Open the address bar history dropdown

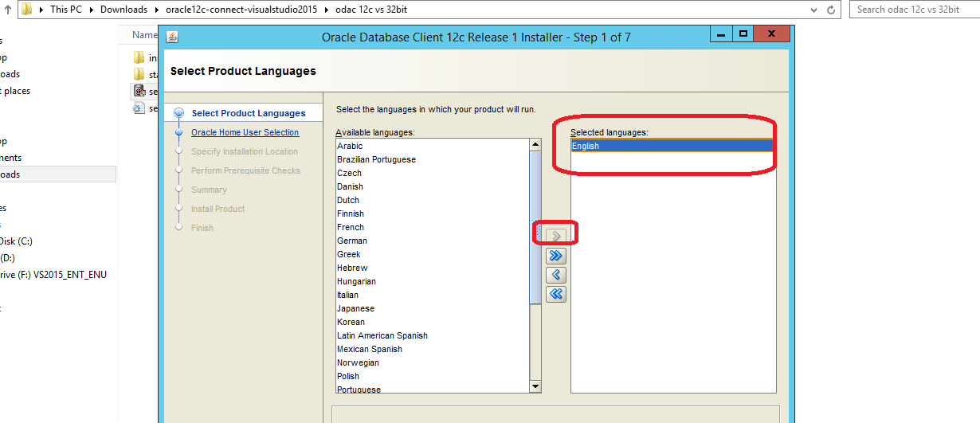(813, 10)
